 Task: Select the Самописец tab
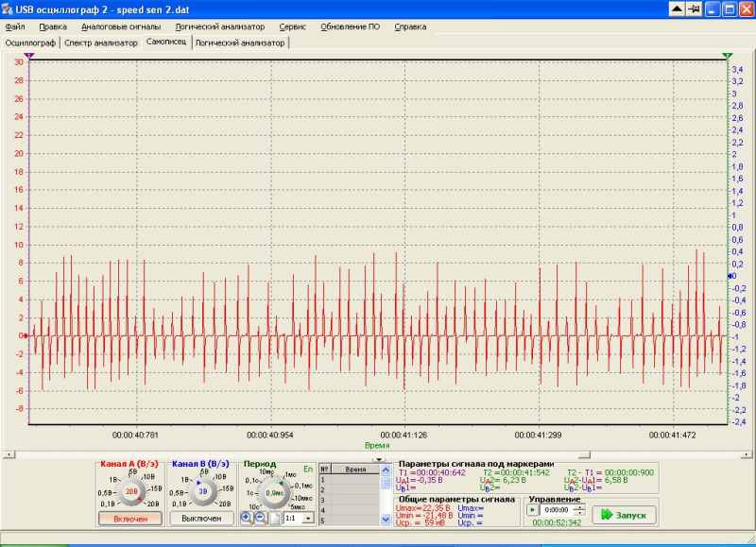point(166,42)
